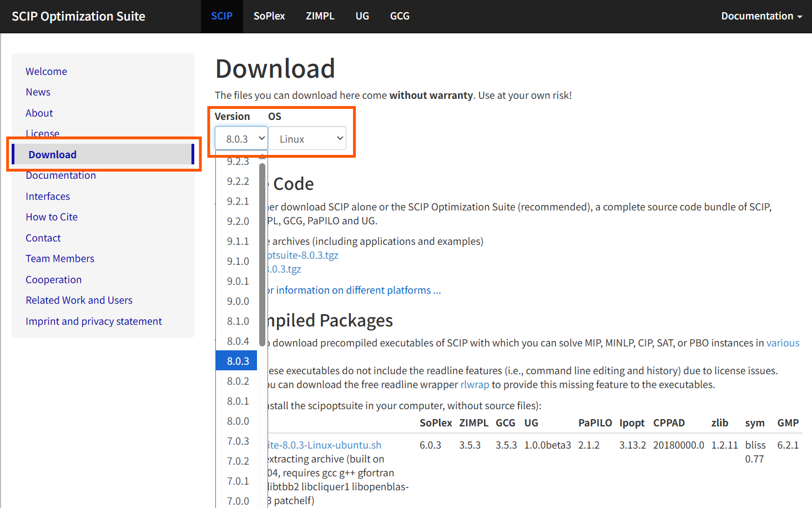Go to the GCG tab
812x508 pixels.
pyautogui.click(x=400, y=16)
